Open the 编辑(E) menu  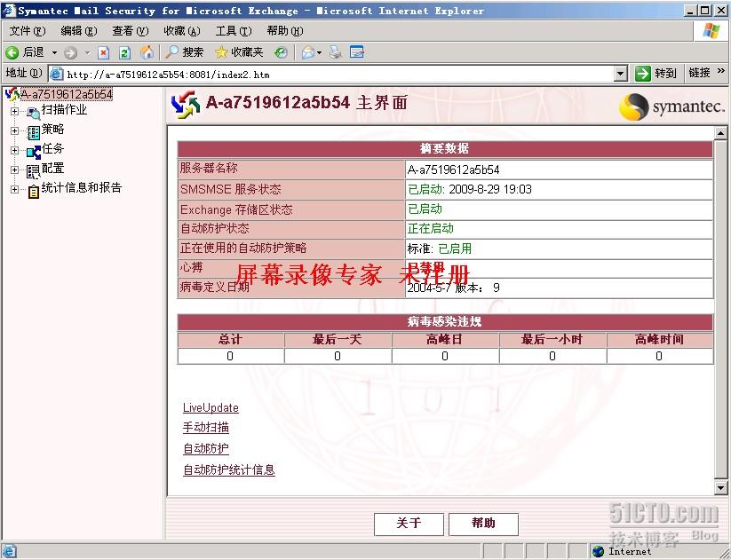79,31
